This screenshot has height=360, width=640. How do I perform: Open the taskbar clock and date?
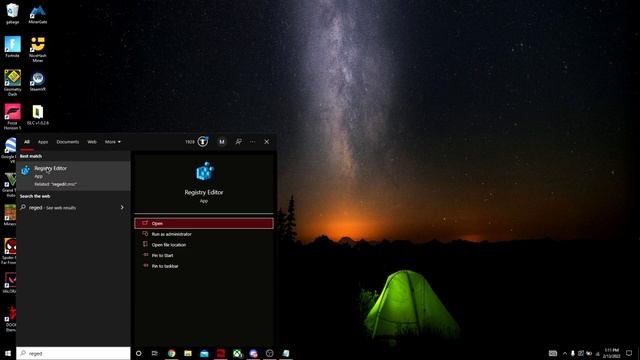tap(611, 353)
